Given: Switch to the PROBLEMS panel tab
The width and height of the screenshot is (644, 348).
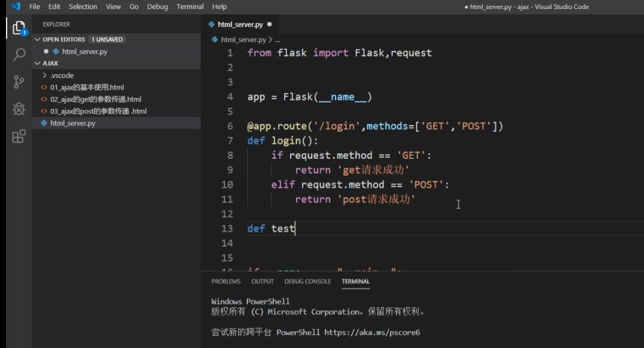Looking at the screenshot, I should pos(226,281).
